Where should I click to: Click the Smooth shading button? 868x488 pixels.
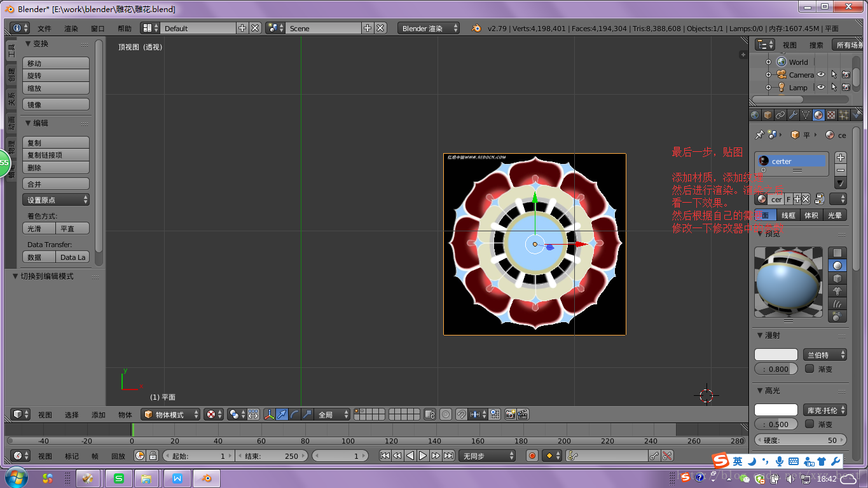(39, 229)
